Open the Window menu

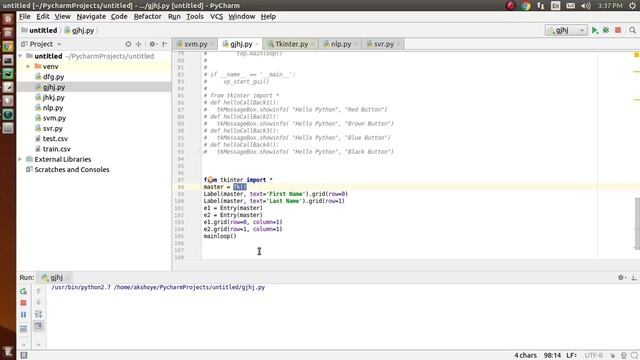point(241,17)
